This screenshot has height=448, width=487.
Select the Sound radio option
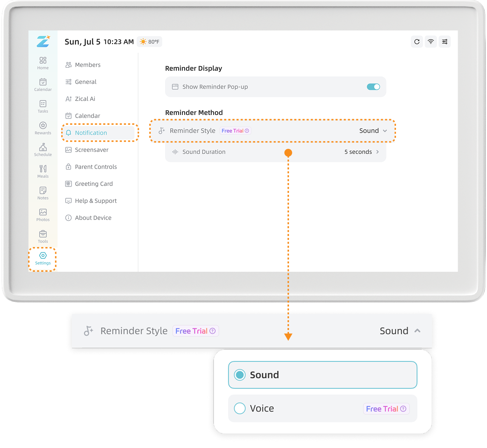[323, 375]
